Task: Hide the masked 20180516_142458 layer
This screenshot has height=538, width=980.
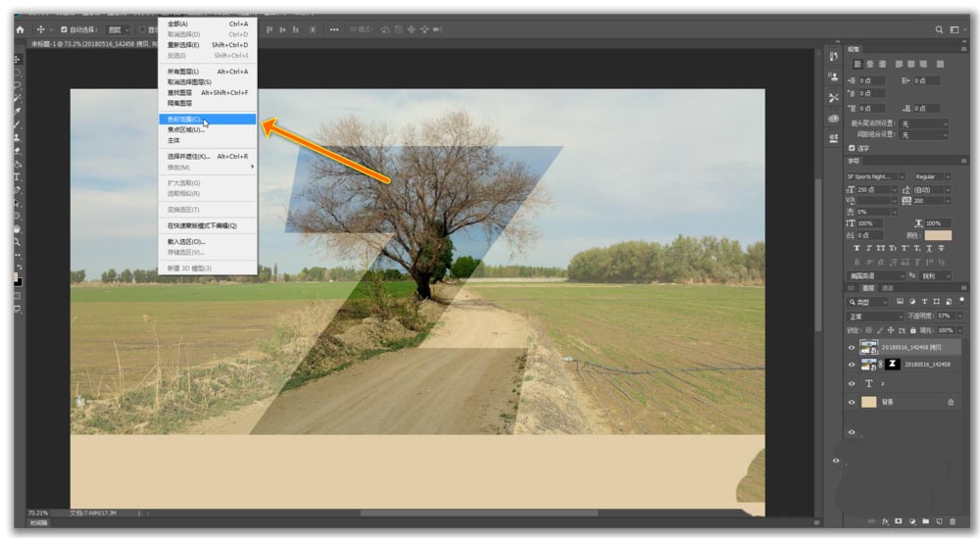Action: [852, 365]
